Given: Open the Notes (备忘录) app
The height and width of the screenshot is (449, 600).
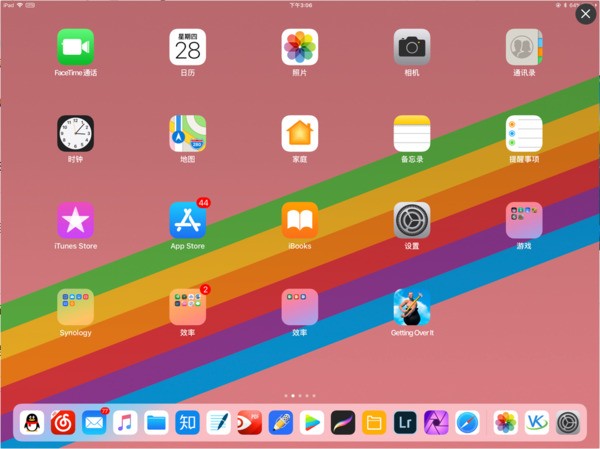Looking at the screenshot, I should [x=412, y=133].
